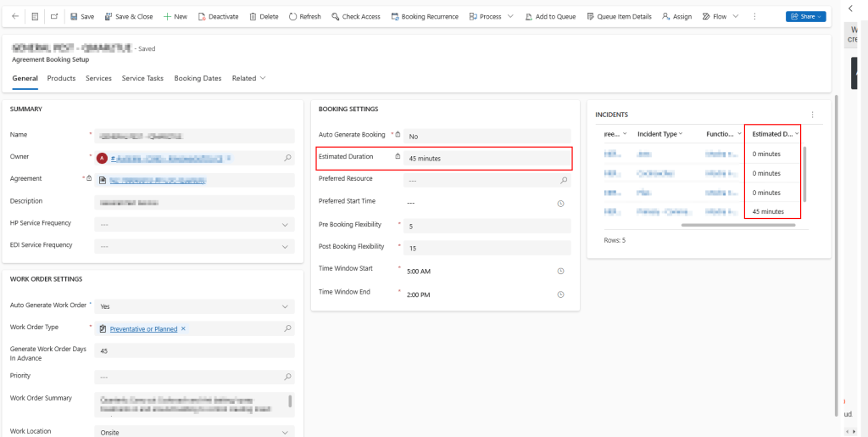
Task: Open the Related tab dropdown
Action: point(248,78)
